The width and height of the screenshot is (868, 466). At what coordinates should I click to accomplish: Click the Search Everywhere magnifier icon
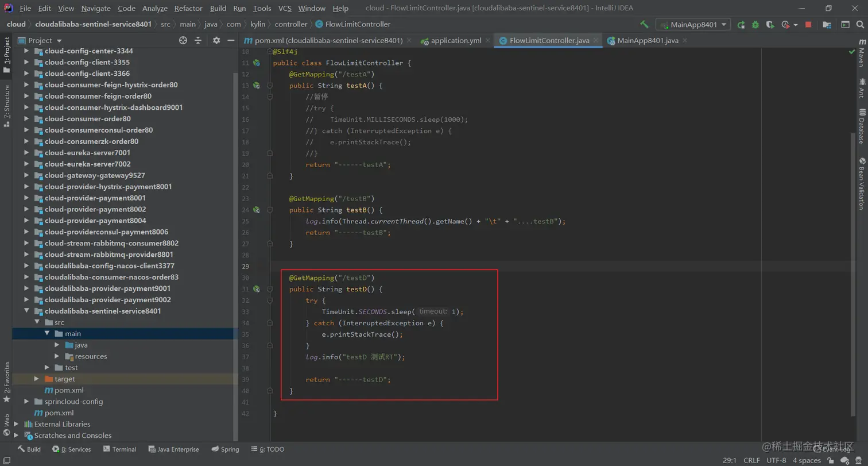coord(859,25)
